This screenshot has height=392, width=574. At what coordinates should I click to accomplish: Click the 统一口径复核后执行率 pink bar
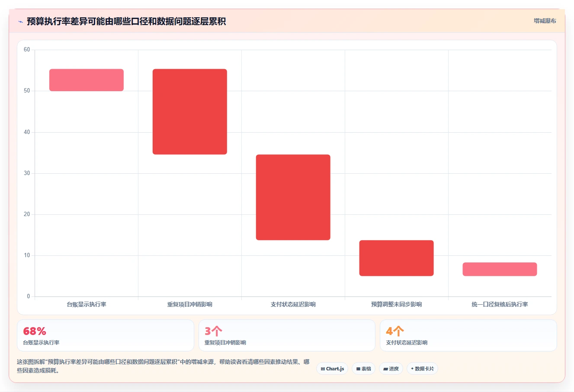pos(500,269)
